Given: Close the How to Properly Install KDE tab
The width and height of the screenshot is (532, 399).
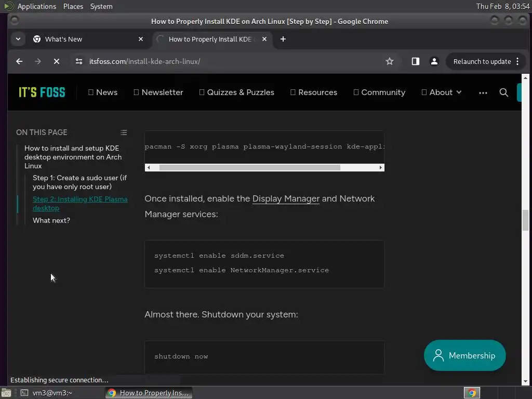Looking at the screenshot, I should (x=264, y=39).
